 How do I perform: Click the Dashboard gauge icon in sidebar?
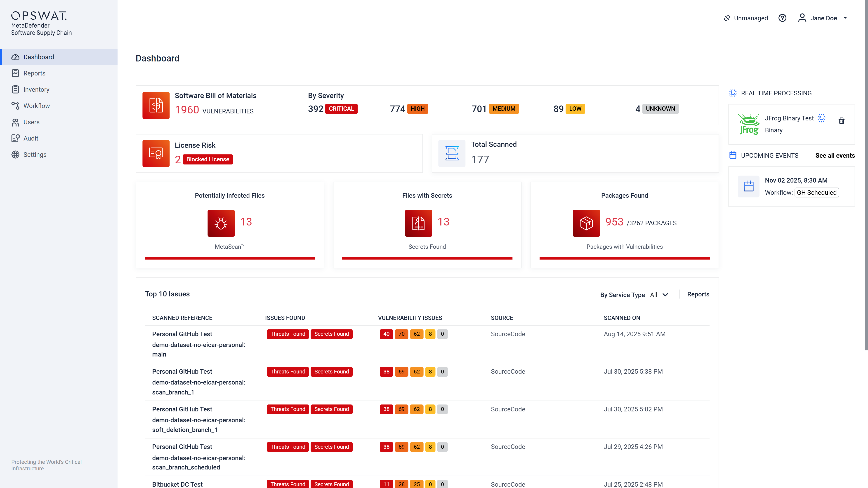(x=15, y=57)
